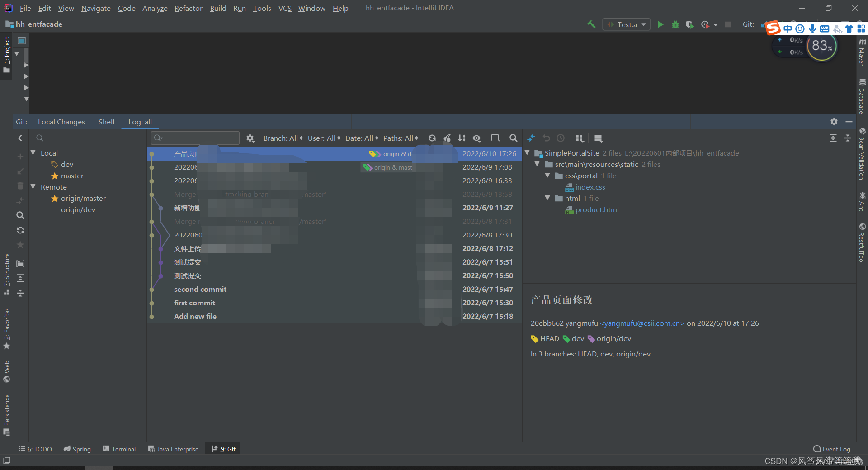Open the Paths: All filter dropdown
The width and height of the screenshot is (868, 470).
pyautogui.click(x=401, y=138)
